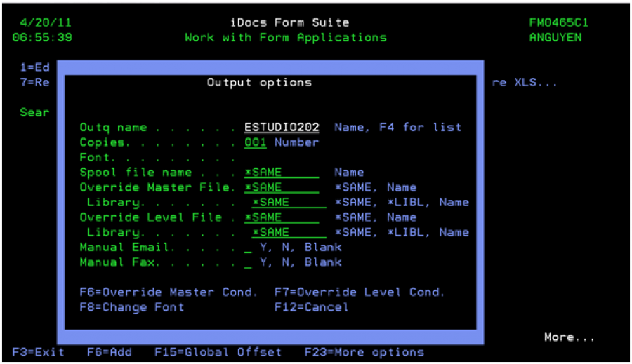632x364 pixels.
Task: Click Library field under Override Master File
Action: tap(289, 203)
